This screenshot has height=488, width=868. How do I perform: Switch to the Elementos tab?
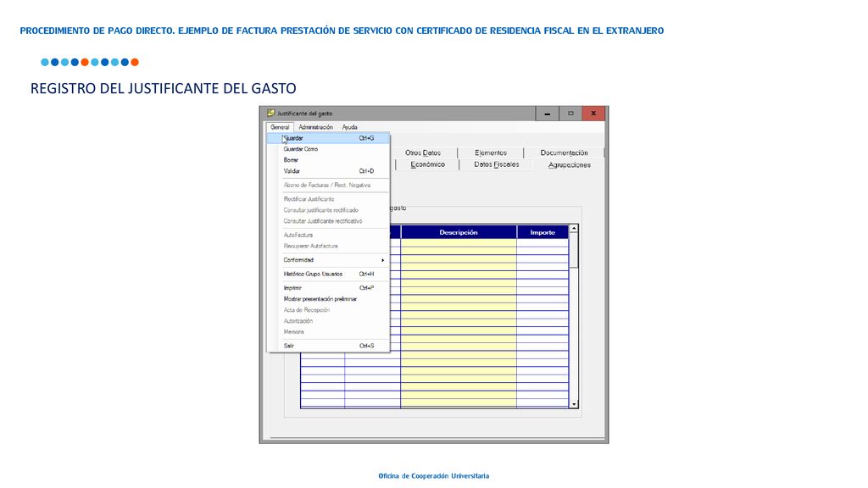tap(491, 152)
